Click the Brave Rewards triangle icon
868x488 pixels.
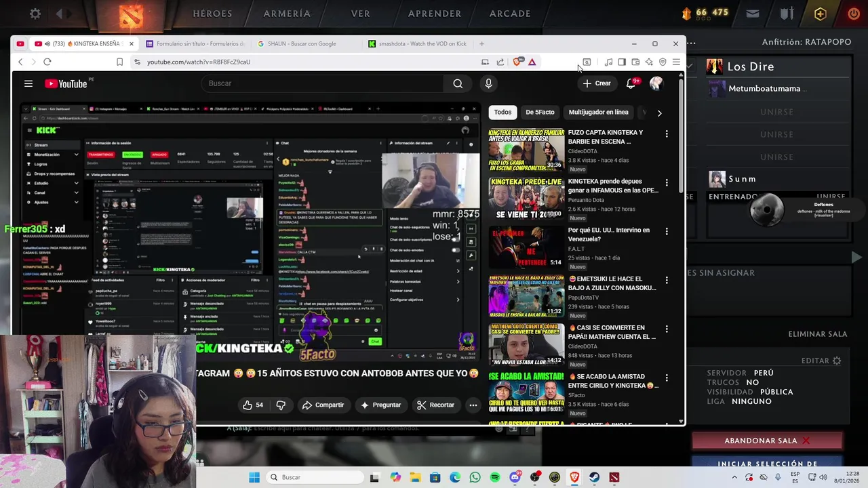tap(532, 62)
